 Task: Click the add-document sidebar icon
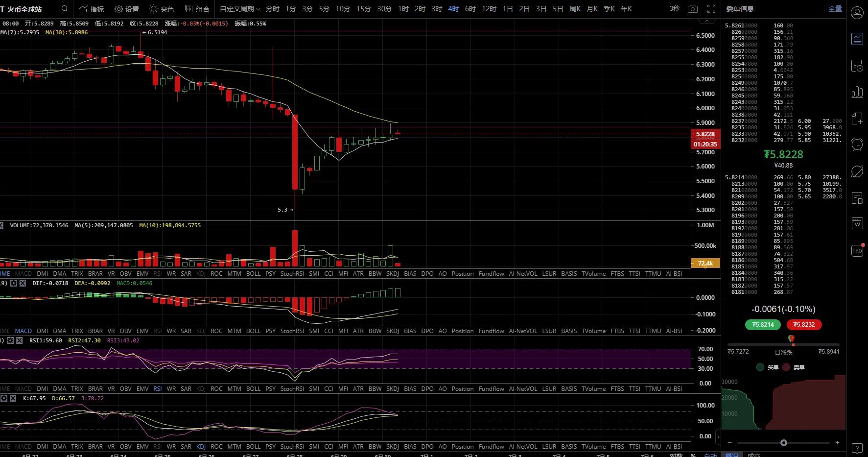[857, 119]
